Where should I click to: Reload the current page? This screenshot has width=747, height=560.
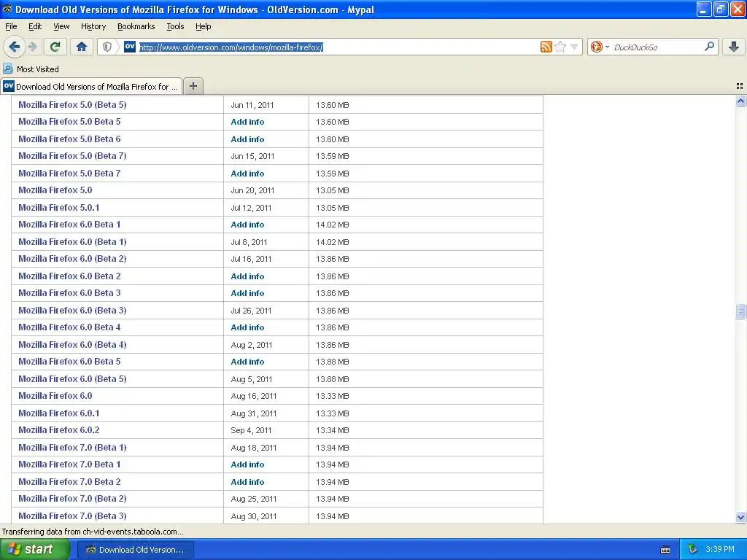point(55,47)
